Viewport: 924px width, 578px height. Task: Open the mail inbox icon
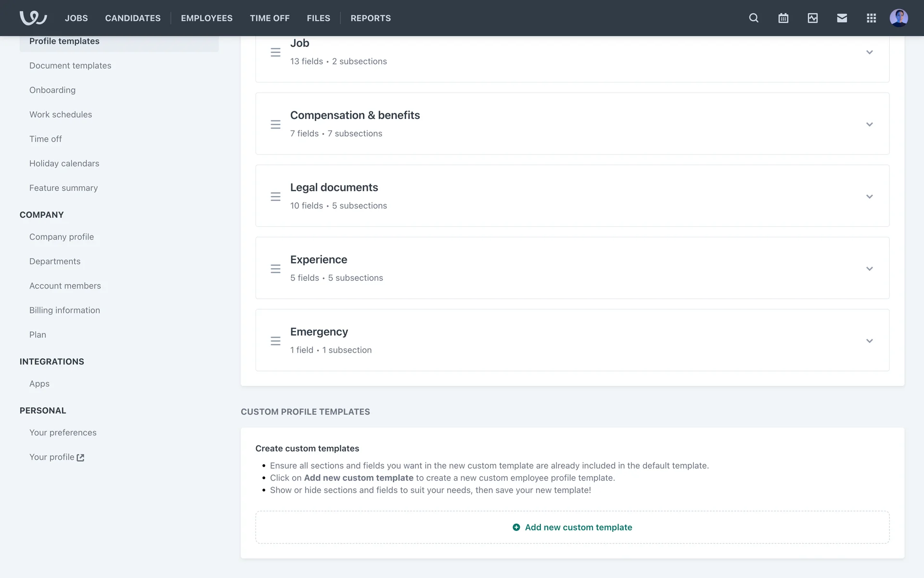842,18
